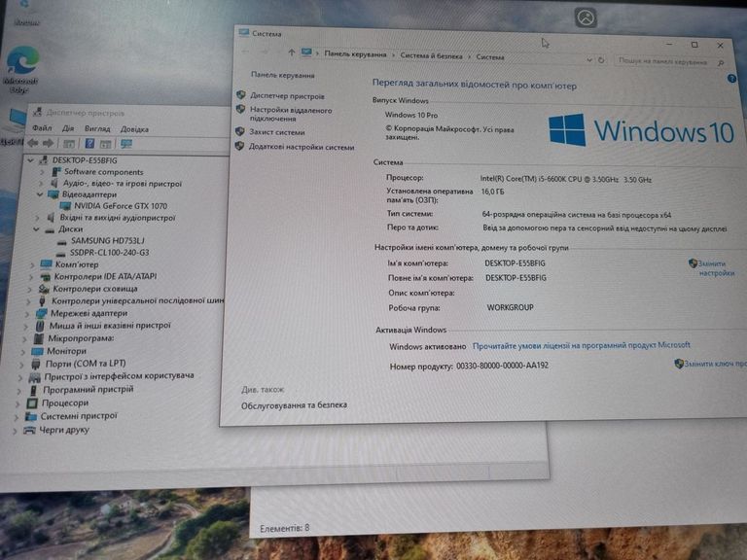This screenshot has width=747, height=560.
Task: Expand the Контролери сховища chevron
Action: [x=29, y=289]
